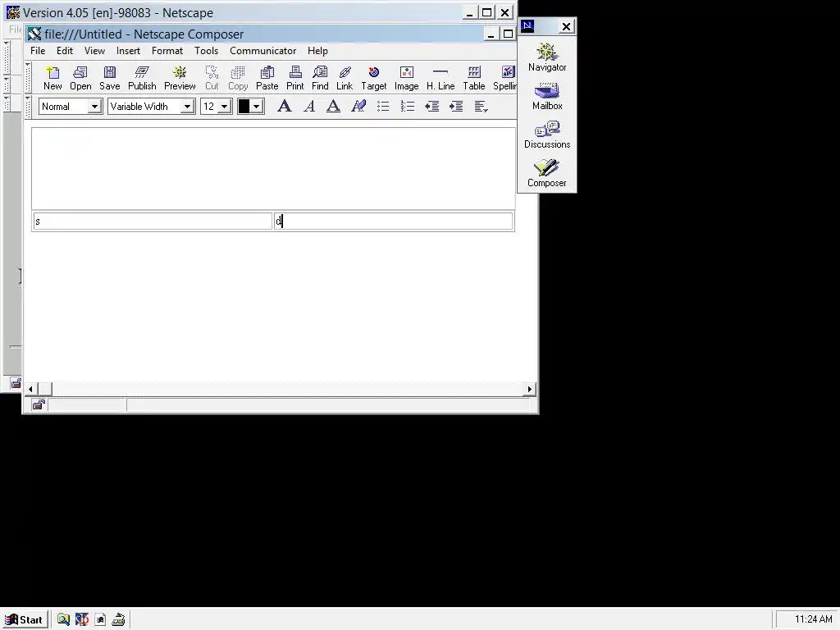
Task: Open the font color dropdown arrow
Action: pos(257,106)
